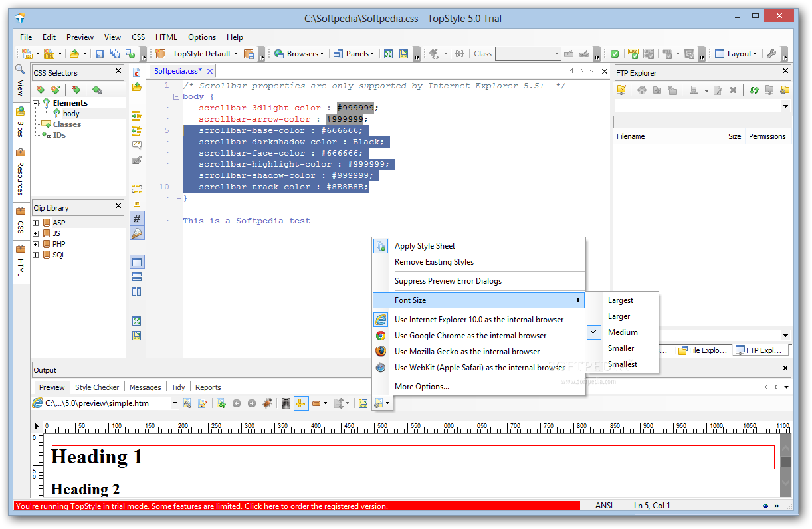Click the preview back arrow icon
This screenshot has height=529, width=812.
tap(236, 403)
